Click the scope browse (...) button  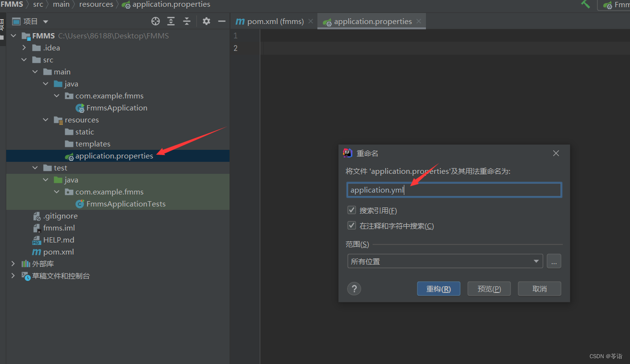(x=554, y=261)
